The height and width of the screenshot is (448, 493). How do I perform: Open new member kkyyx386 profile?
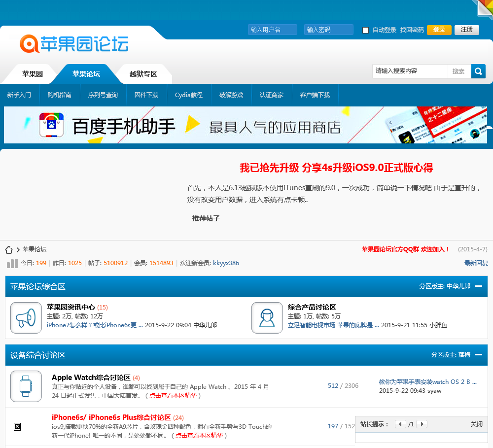coord(226,263)
